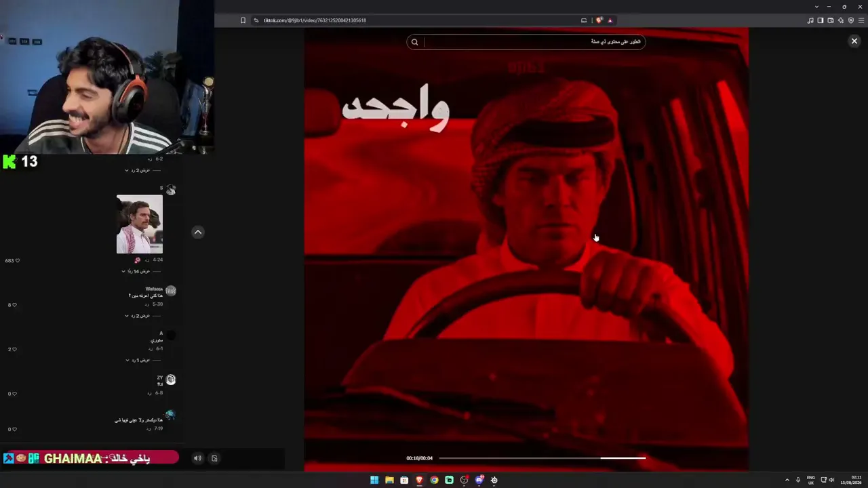868x488 pixels.
Task: Click the video progress bar
Action: tap(542, 458)
